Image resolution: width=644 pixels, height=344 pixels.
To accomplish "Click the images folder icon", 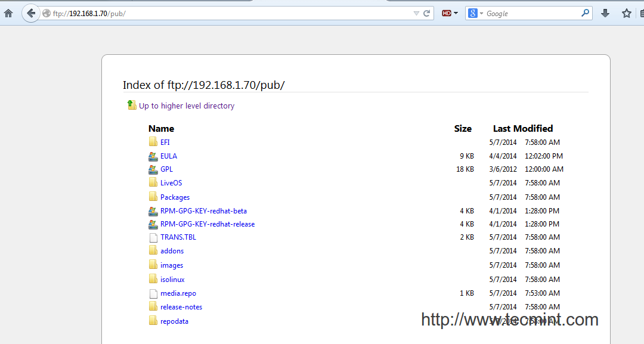I will pyautogui.click(x=153, y=264).
